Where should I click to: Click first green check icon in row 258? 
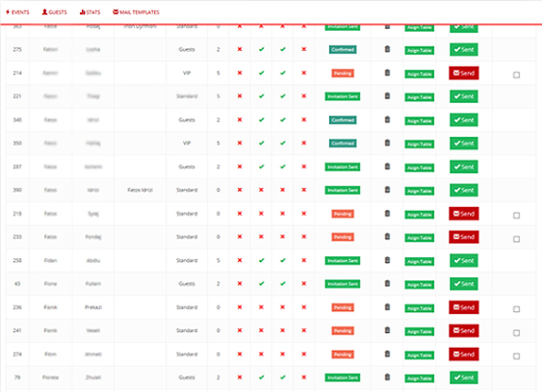(261, 260)
